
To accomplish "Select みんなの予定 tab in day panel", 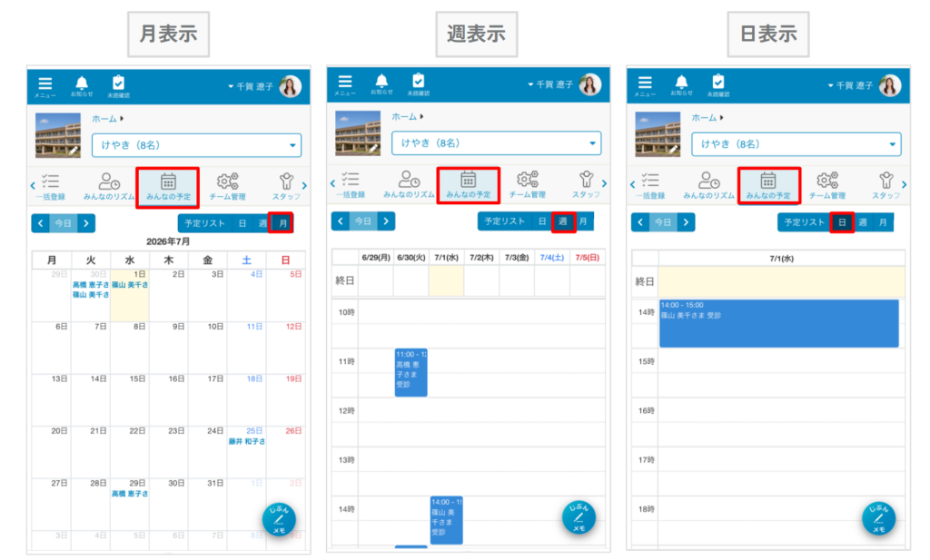I will tap(768, 185).
